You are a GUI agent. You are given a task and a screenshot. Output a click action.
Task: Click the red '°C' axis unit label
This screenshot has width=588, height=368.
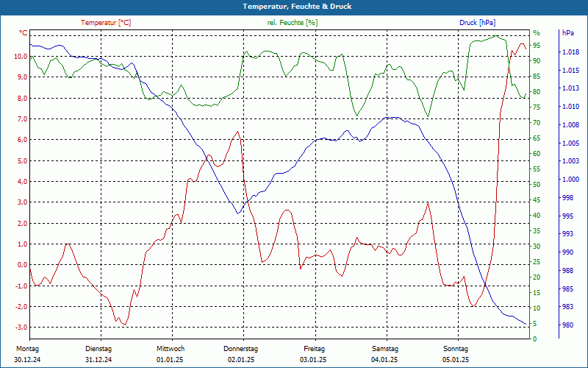[x=24, y=33]
